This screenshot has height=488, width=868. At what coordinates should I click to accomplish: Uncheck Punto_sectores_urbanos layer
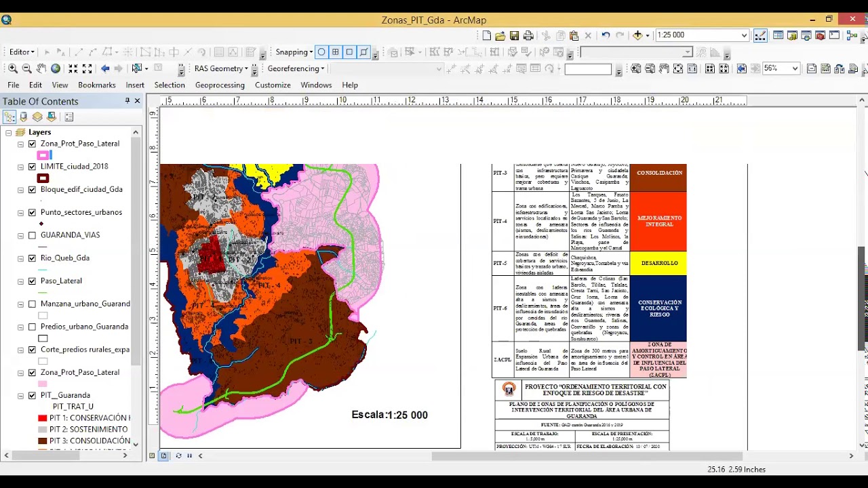click(x=32, y=212)
